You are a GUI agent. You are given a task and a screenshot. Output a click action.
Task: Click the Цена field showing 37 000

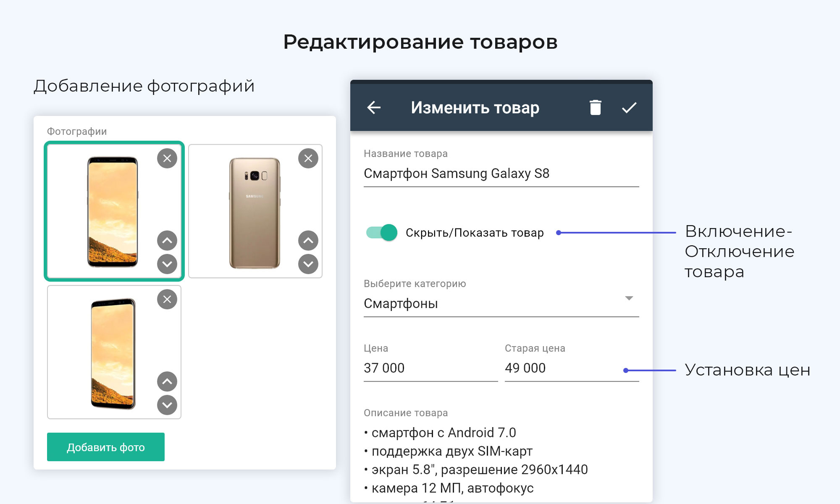coord(430,368)
